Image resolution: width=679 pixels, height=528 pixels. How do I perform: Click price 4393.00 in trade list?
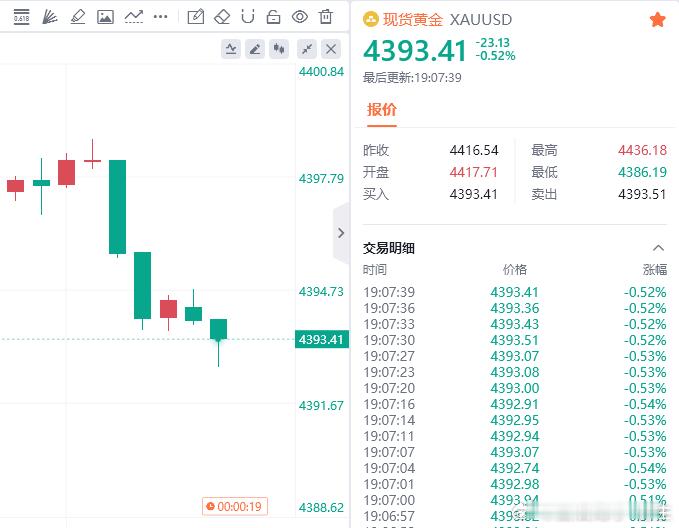point(514,389)
